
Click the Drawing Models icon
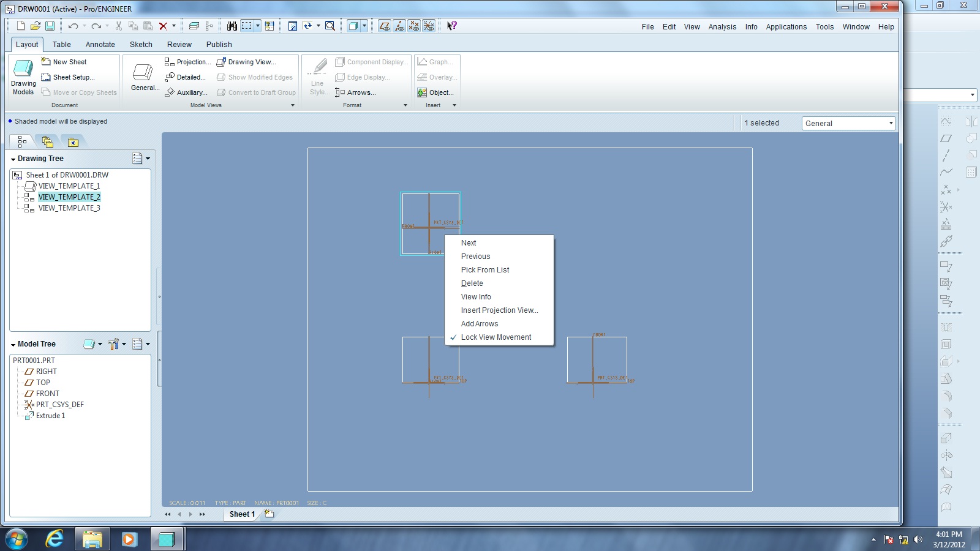[x=23, y=77]
